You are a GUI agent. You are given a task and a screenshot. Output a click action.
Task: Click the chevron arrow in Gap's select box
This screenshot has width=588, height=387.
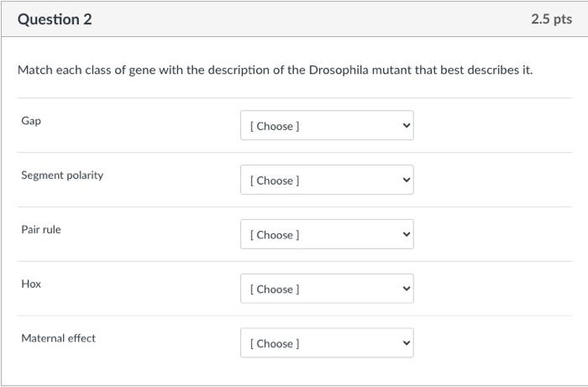click(407, 126)
